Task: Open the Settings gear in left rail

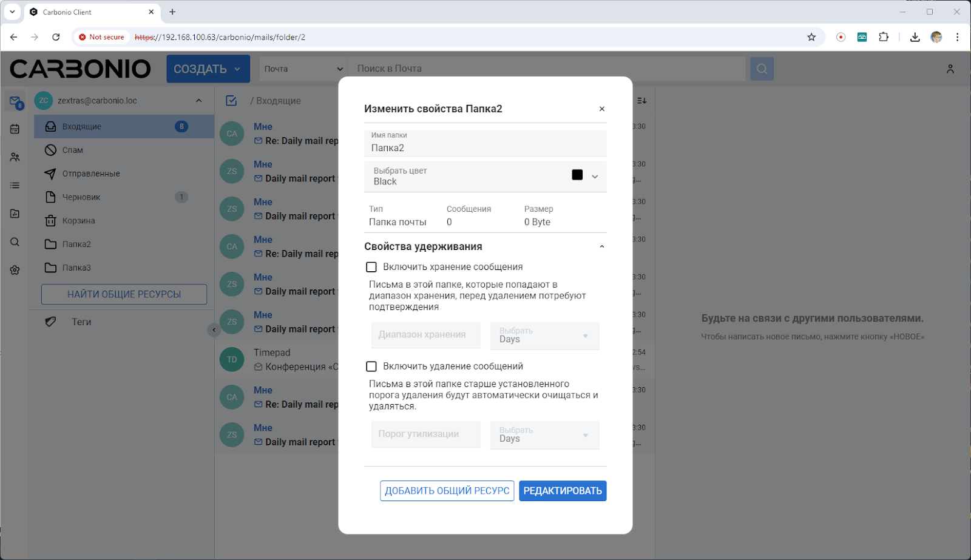Action: pos(15,270)
